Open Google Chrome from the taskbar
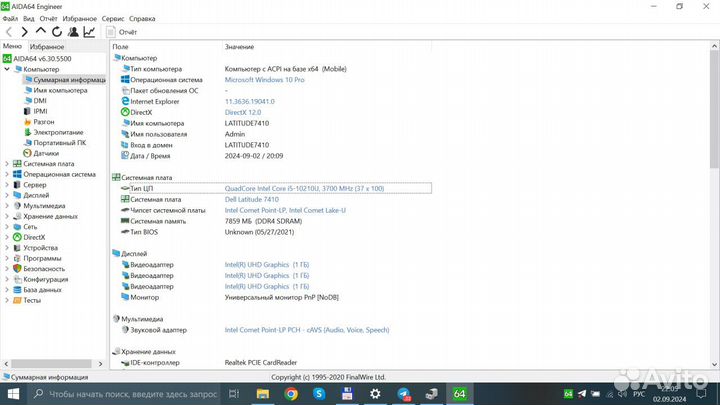Image resolution: width=720 pixels, height=405 pixels. (291, 394)
